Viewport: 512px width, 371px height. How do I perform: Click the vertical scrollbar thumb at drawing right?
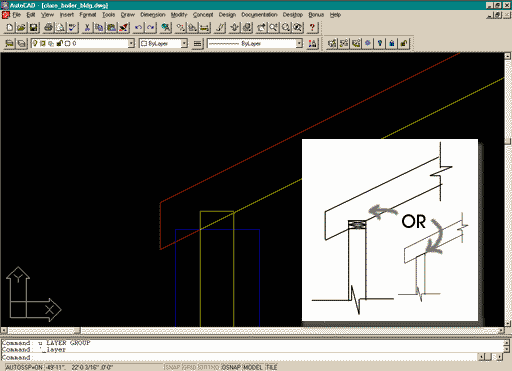[508, 141]
